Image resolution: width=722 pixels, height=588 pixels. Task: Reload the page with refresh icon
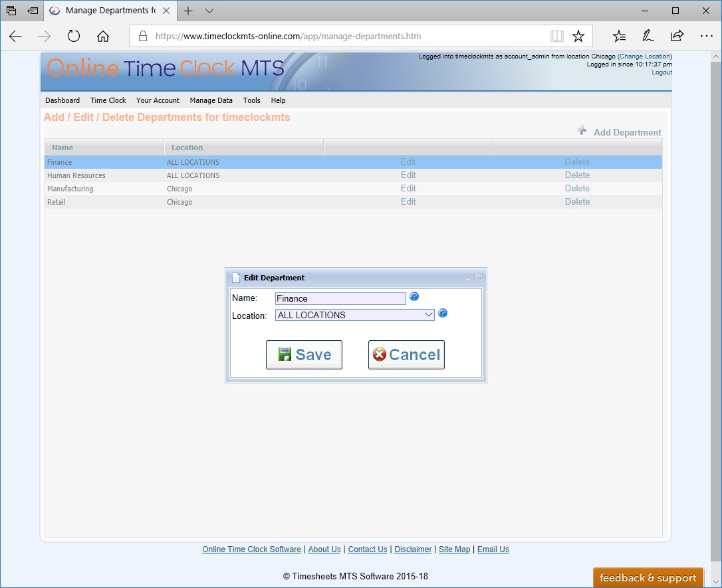click(x=74, y=36)
